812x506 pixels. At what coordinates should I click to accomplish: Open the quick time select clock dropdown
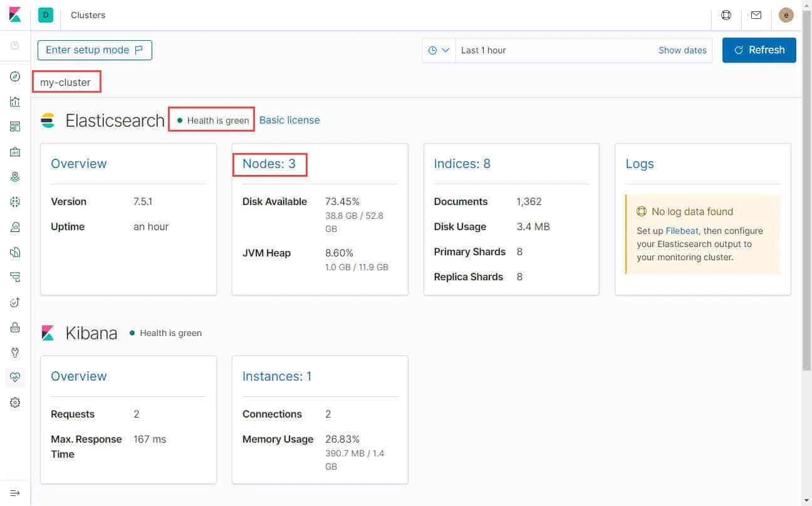tap(439, 50)
